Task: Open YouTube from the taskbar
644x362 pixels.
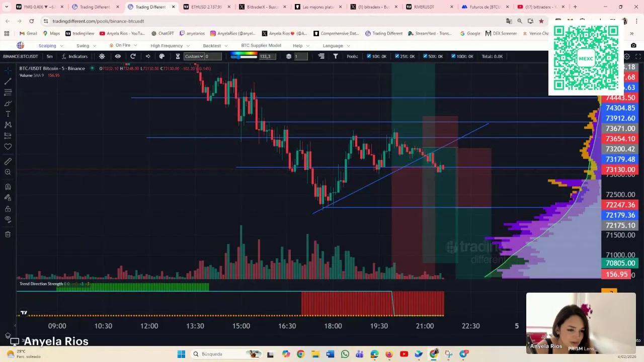Action: pos(404,354)
